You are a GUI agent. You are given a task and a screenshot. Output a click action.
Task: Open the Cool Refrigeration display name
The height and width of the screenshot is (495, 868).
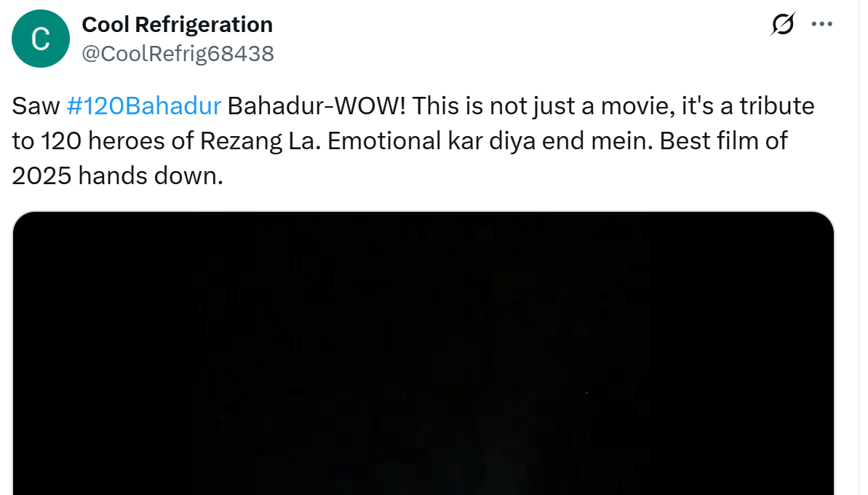tap(177, 24)
